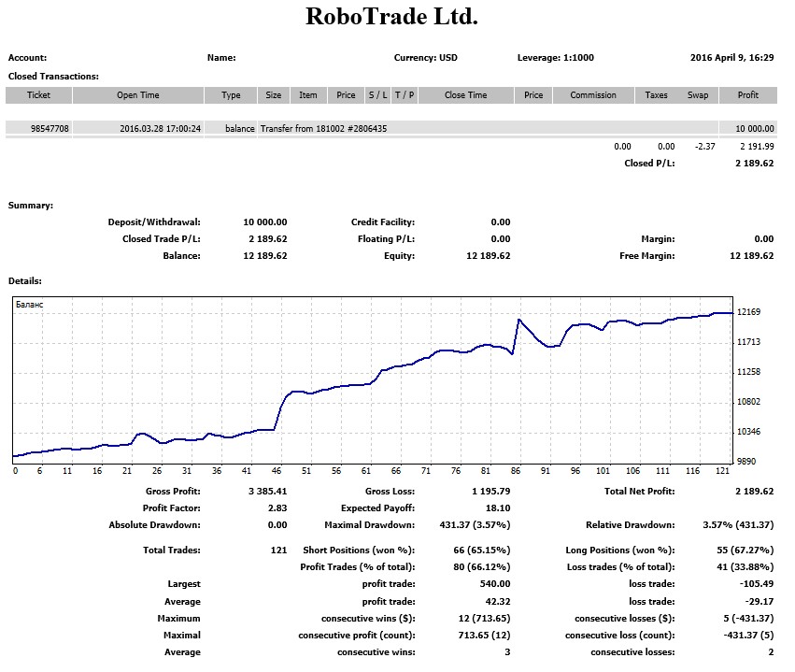Click the RoboTrade Ltd. title
795x672 pixels.
point(392,16)
